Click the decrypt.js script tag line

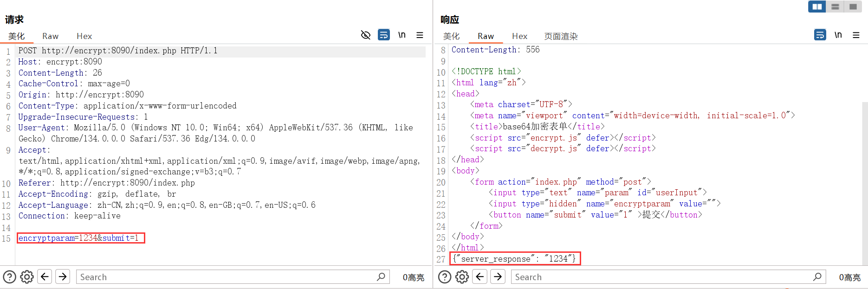point(563,148)
